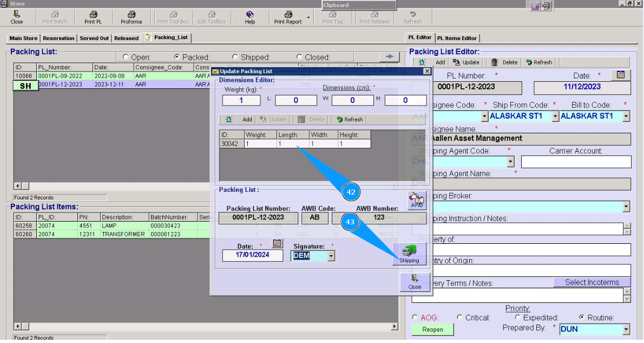644x343 pixels.
Task: Select the LAMP item row
Action: coord(111,225)
